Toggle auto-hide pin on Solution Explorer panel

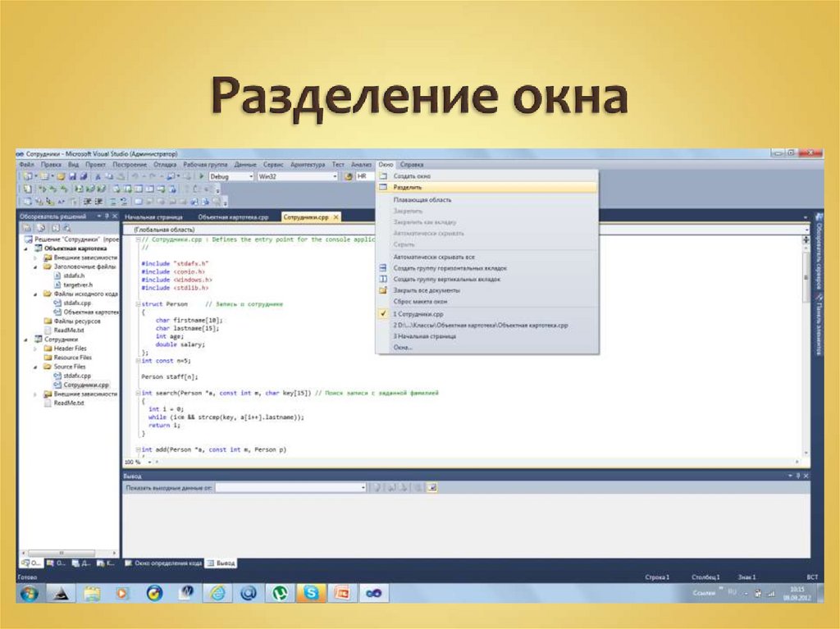107,217
